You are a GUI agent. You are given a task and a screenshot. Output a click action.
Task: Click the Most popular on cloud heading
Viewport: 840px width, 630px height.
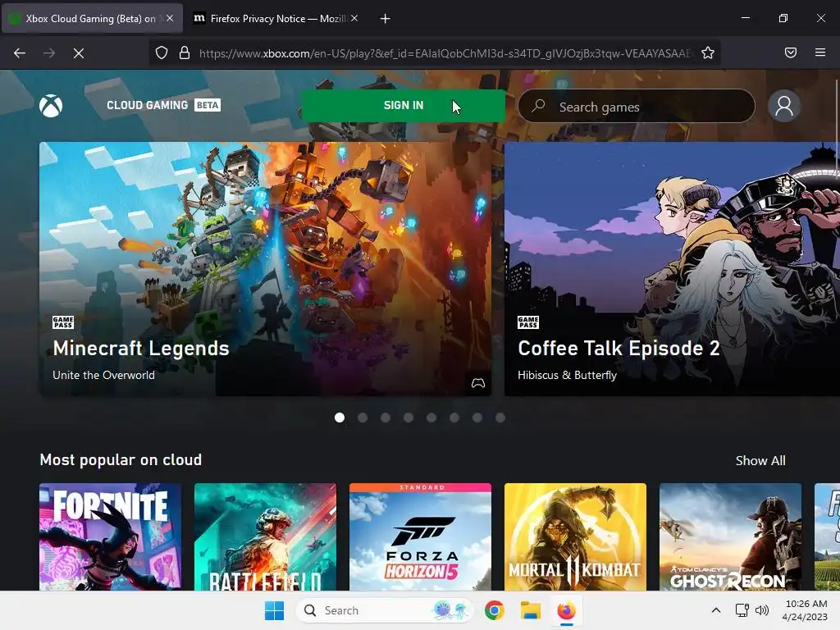(x=121, y=459)
